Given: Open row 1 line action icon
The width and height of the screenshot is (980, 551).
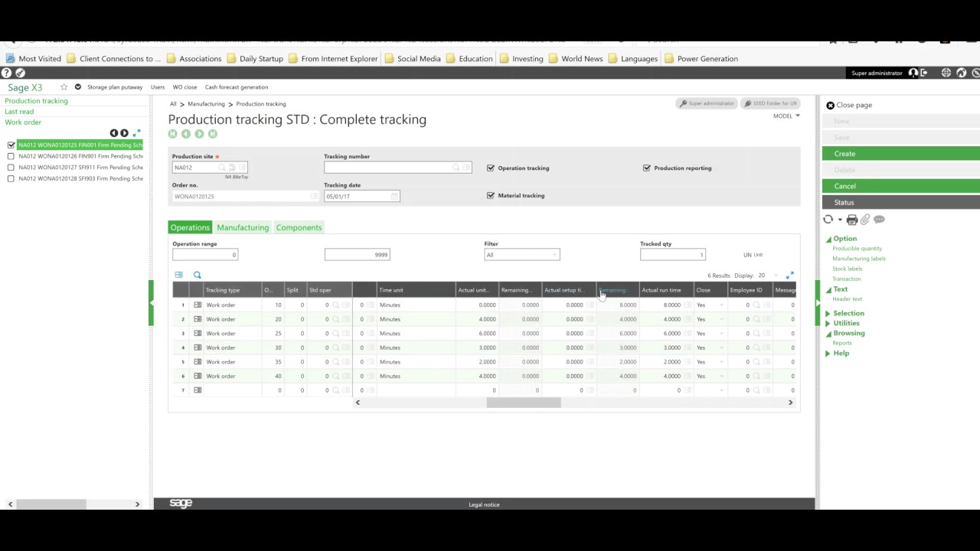Looking at the screenshot, I should 198,305.
